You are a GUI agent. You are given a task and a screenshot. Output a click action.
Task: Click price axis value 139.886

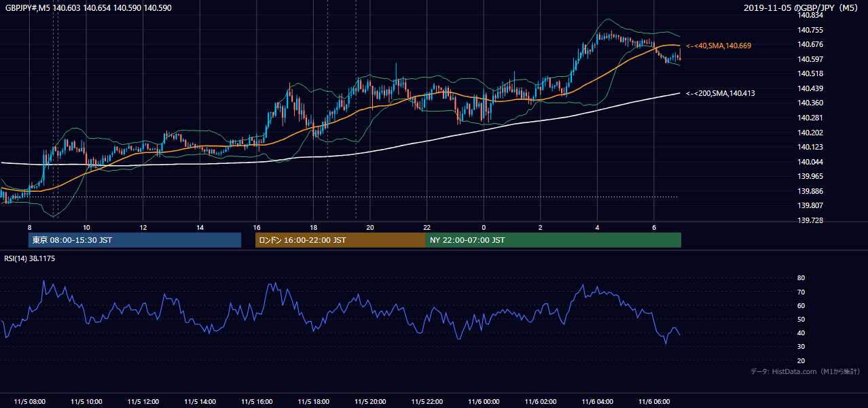click(x=810, y=191)
